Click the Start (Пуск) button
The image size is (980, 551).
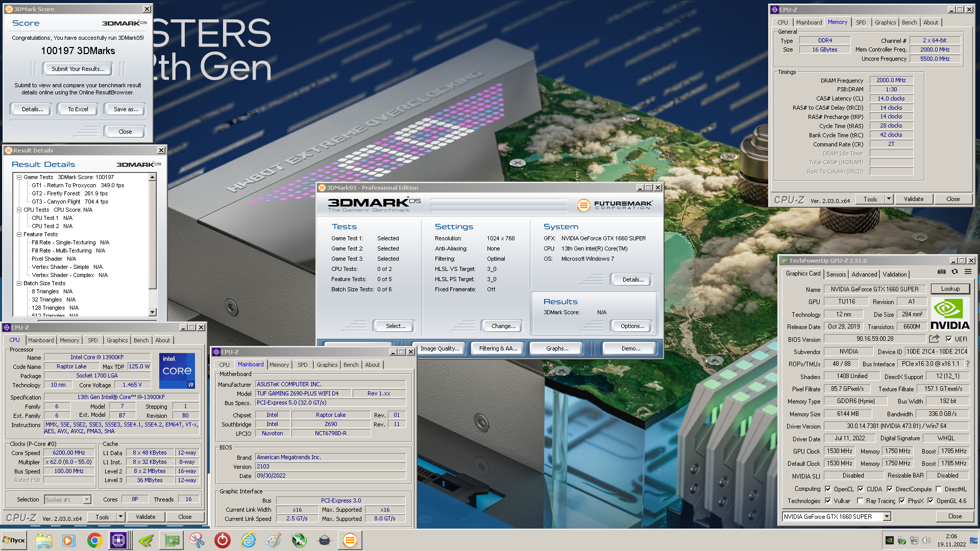click(x=14, y=540)
